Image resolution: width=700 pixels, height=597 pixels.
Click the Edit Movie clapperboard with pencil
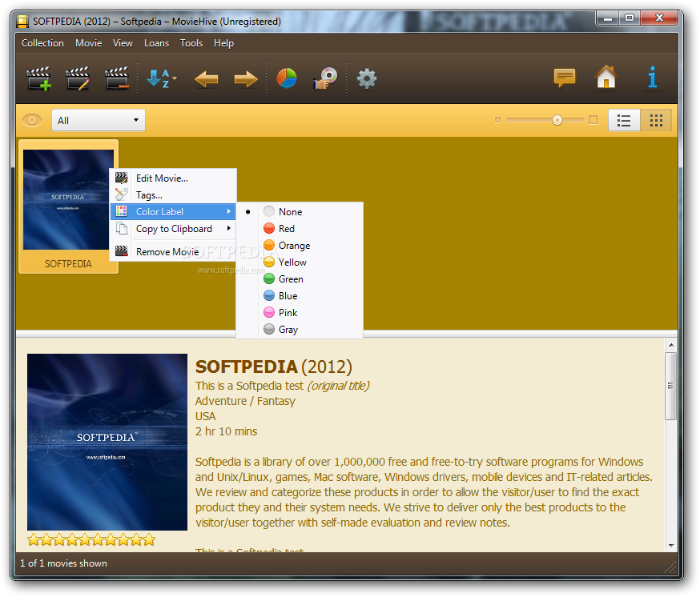click(x=78, y=78)
